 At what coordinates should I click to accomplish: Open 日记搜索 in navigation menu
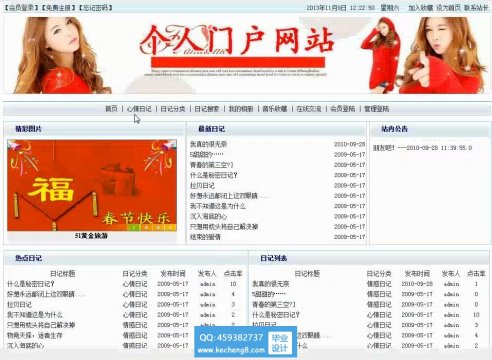coord(207,109)
